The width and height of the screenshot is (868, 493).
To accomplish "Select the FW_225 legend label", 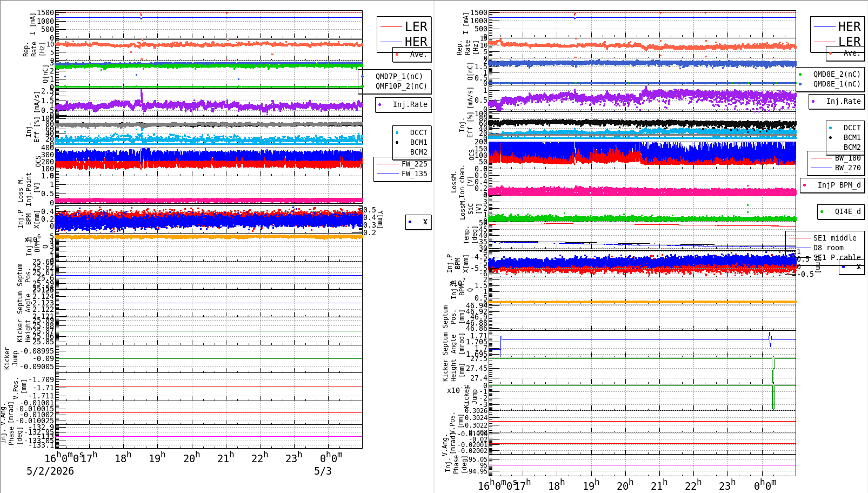I will pyautogui.click(x=414, y=164).
